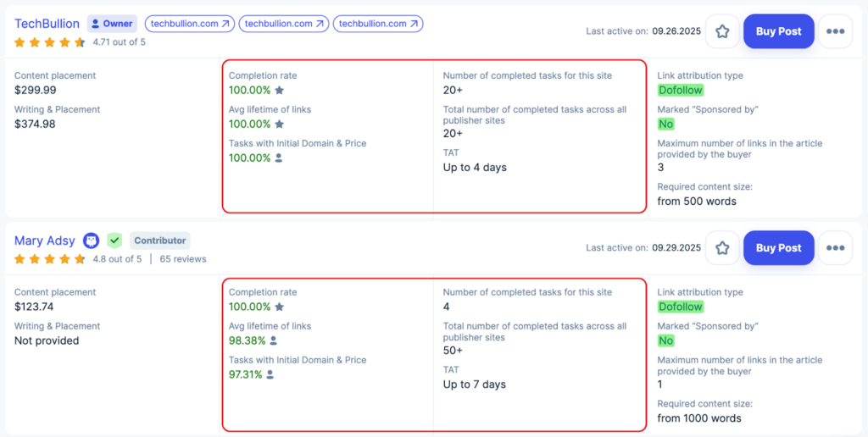Click the Contributor badge for Mary Adsy
This screenshot has width=868, height=437.
[160, 241]
